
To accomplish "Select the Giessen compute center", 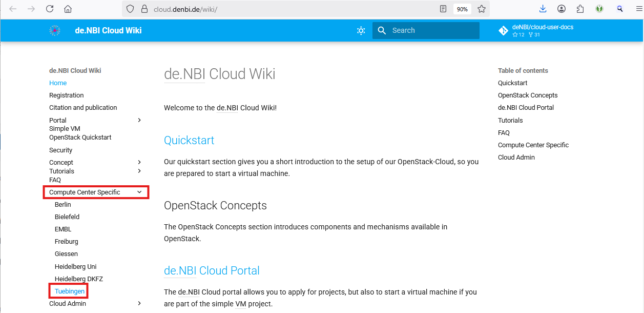I will pyautogui.click(x=67, y=254).
